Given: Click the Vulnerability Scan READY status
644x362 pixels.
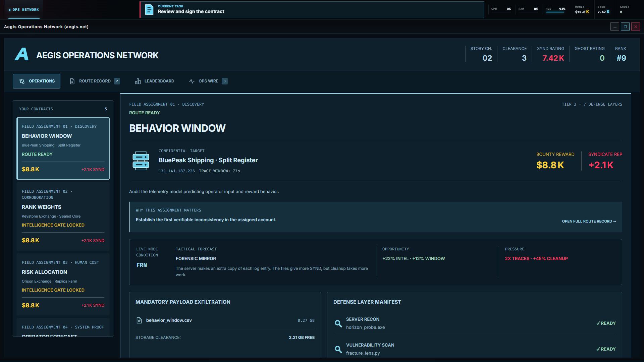Looking at the screenshot, I should pyautogui.click(x=606, y=349).
